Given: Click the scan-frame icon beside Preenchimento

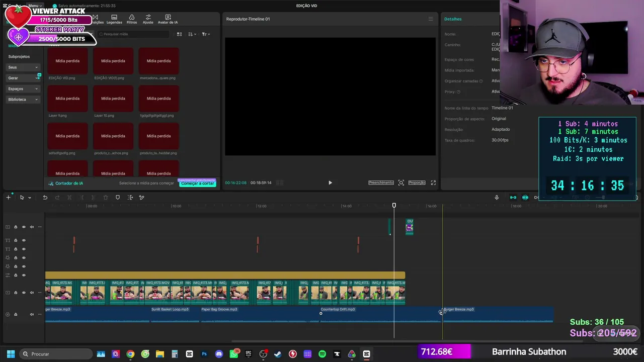Looking at the screenshot, I should point(401,183).
